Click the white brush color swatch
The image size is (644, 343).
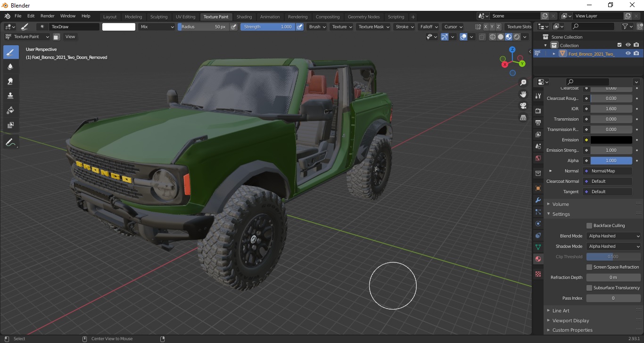pos(119,27)
